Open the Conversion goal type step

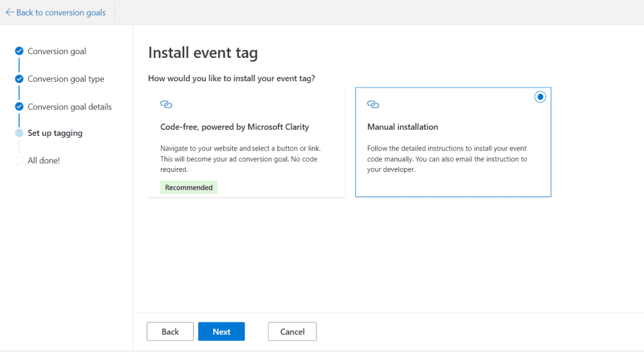point(65,79)
